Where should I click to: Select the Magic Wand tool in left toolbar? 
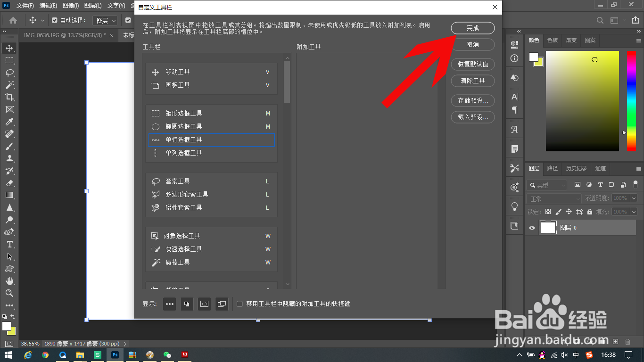point(9,85)
